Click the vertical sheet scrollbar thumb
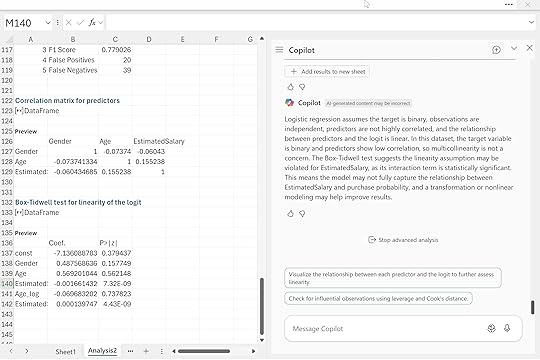 point(262,306)
